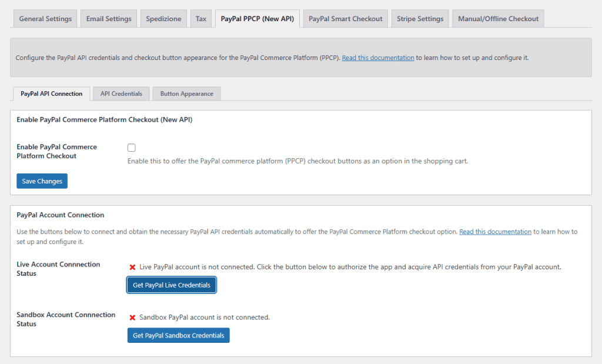Open the Email Settings tab

tap(109, 18)
